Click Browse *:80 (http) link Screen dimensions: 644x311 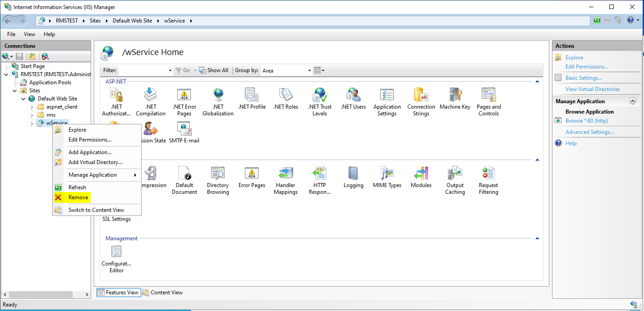coord(587,121)
